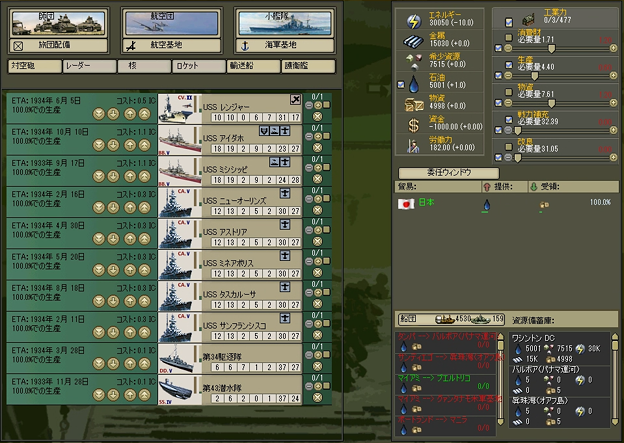Toggle the checkbox beside 物資 slider label
Image resolution: width=624 pixels, height=443 pixels.
click(509, 92)
